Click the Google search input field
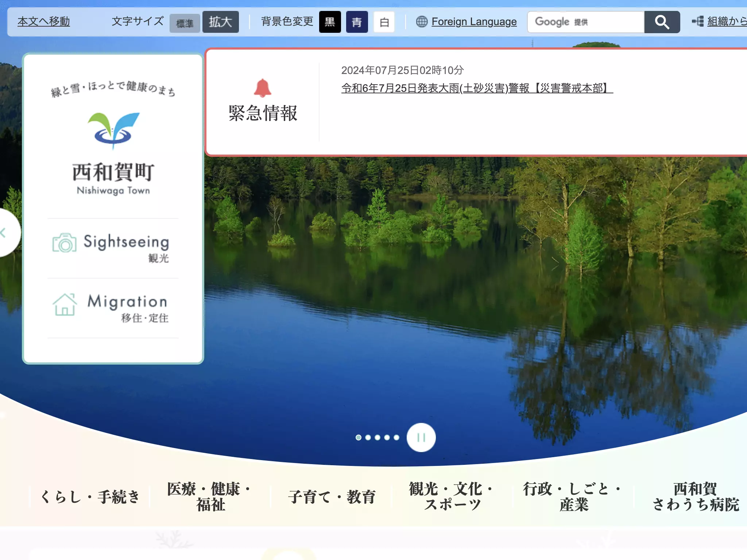 pos(586,22)
